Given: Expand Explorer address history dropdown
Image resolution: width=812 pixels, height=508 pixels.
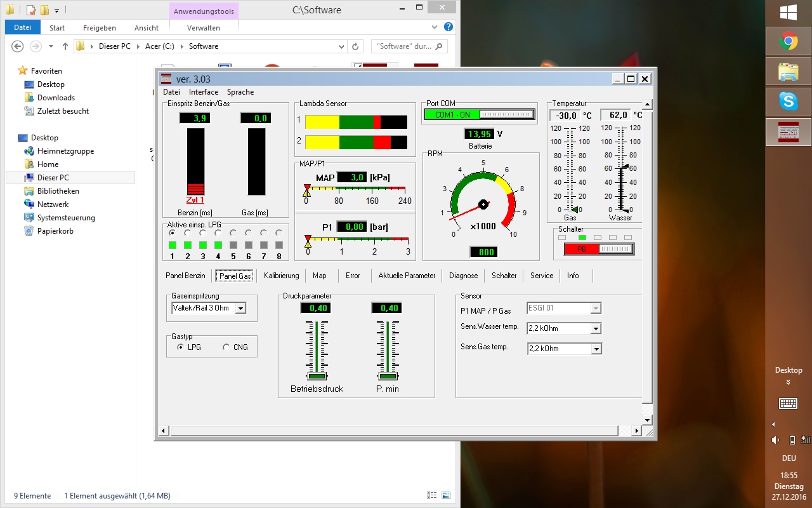Looking at the screenshot, I should 341,46.
